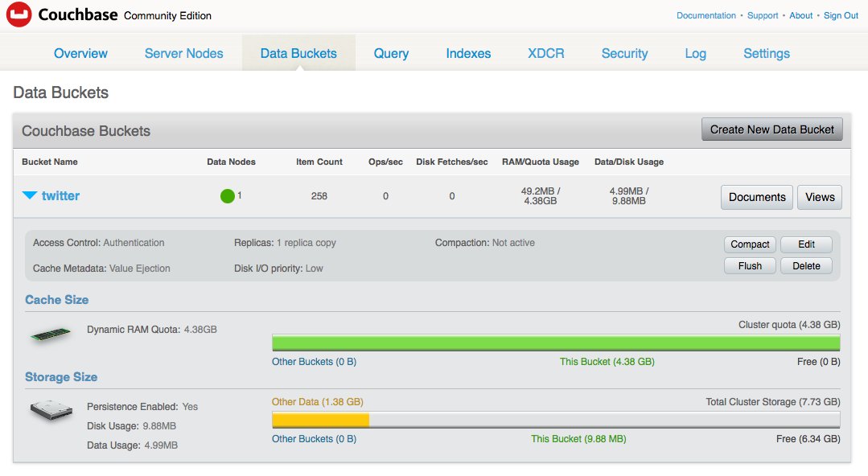Screen dimensions: 868x476
Task: Delete the twitter bucket
Action: (x=807, y=265)
